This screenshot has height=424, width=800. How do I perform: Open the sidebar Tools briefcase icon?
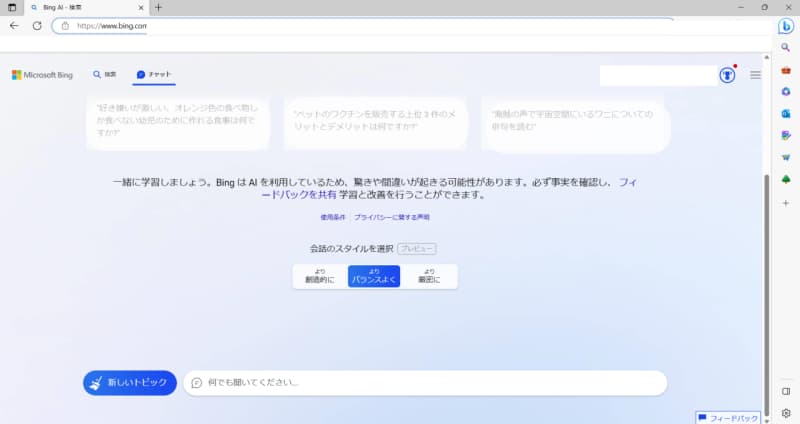tap(786, 70)
